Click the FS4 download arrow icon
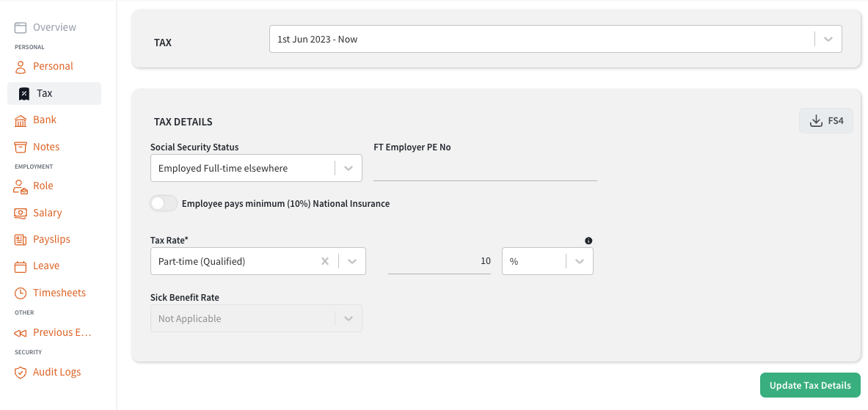The image size is (868, 410). pyautogui.click(x=816, y=120)
